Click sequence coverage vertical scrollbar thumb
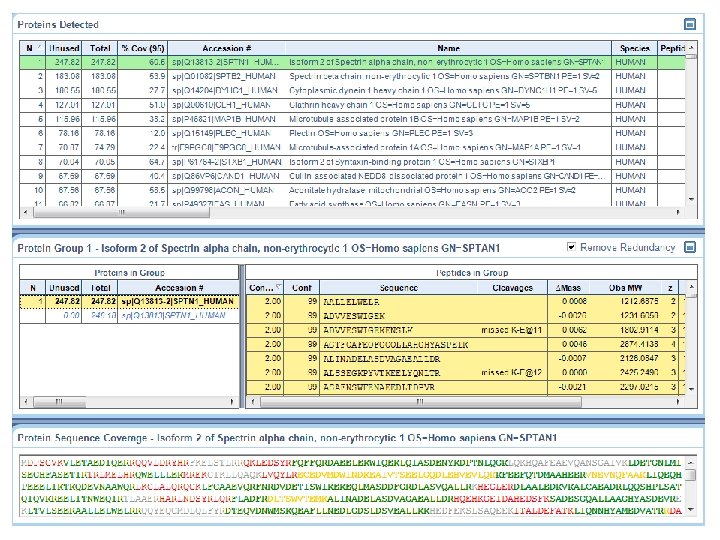Viewport: 720px width, 540px height. [x=690, y=475]
